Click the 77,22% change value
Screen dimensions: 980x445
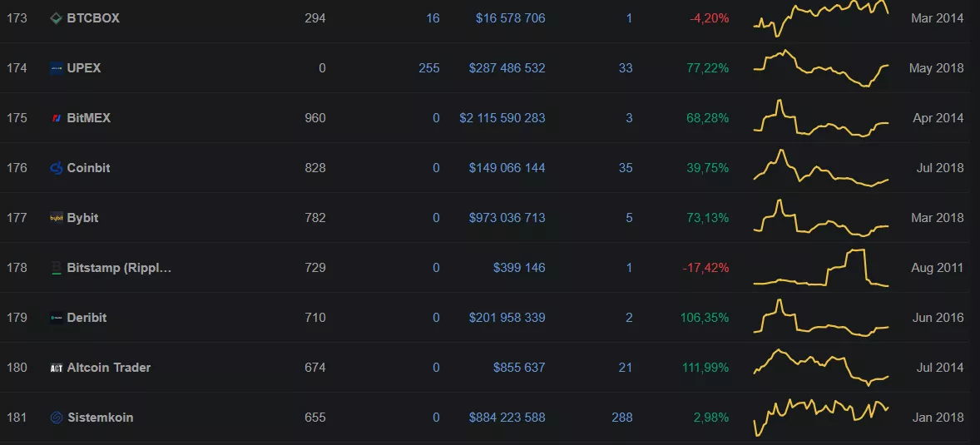pos(707,68)
